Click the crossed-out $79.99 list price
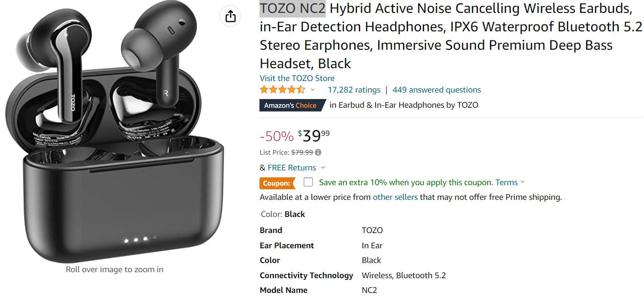Screen dimensions: 644x298 point(302,152)
